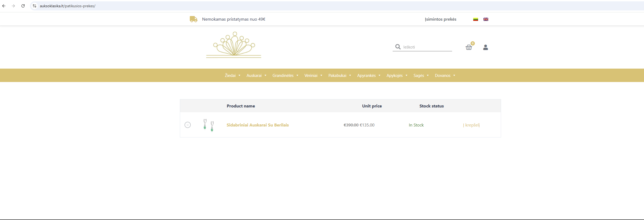Image resolution: width=644 pixels, height=220 pixels.
Task: Open the Apyrankės menu item
Action: point(366,76)
